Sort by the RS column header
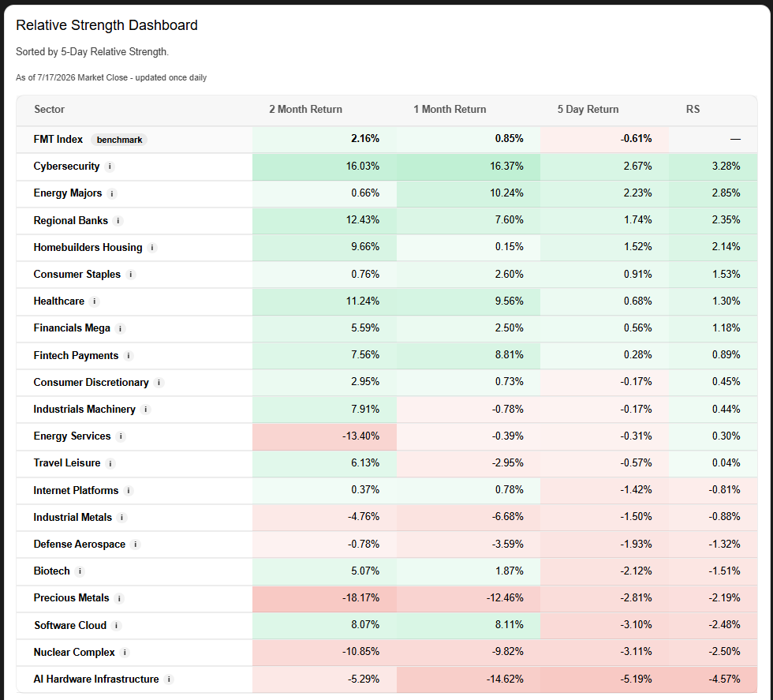 [693, 110]
